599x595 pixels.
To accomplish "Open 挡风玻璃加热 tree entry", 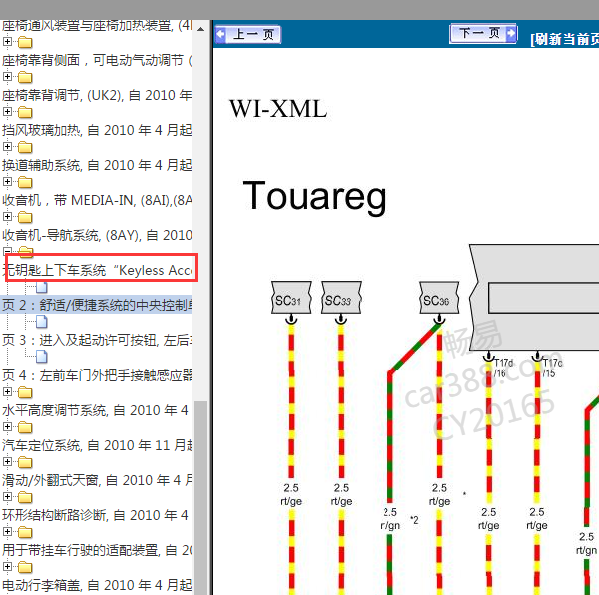I will [97, 130].
